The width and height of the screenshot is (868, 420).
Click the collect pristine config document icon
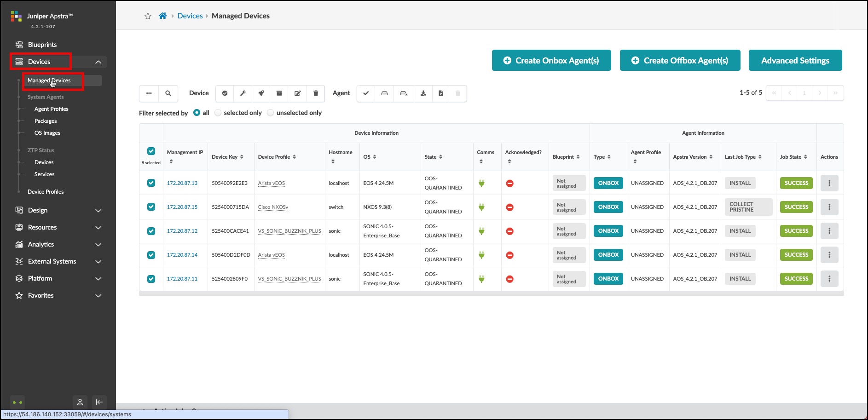441,93
